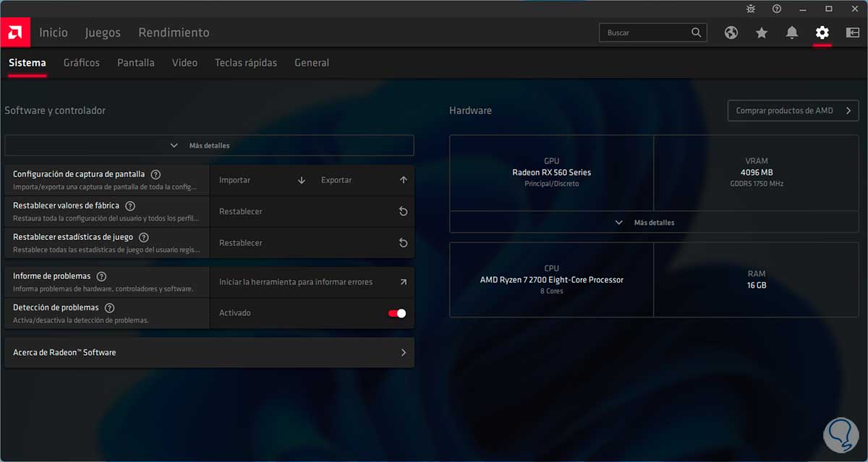Click the Radeon RX 560 Series GPU card
The height and width of the screenshot is (462, 868).
click(x=551, y=173)
